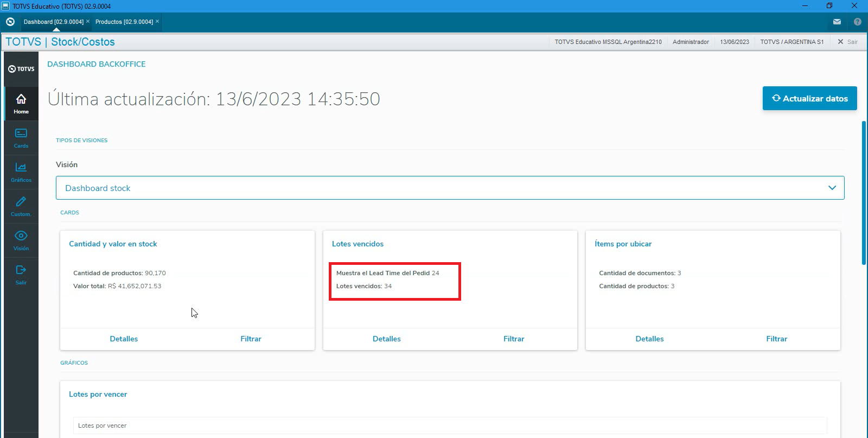868x438 pixels.
Task: Click Filtrar on Cantidad y valor en stock
Action: (251, 339)
